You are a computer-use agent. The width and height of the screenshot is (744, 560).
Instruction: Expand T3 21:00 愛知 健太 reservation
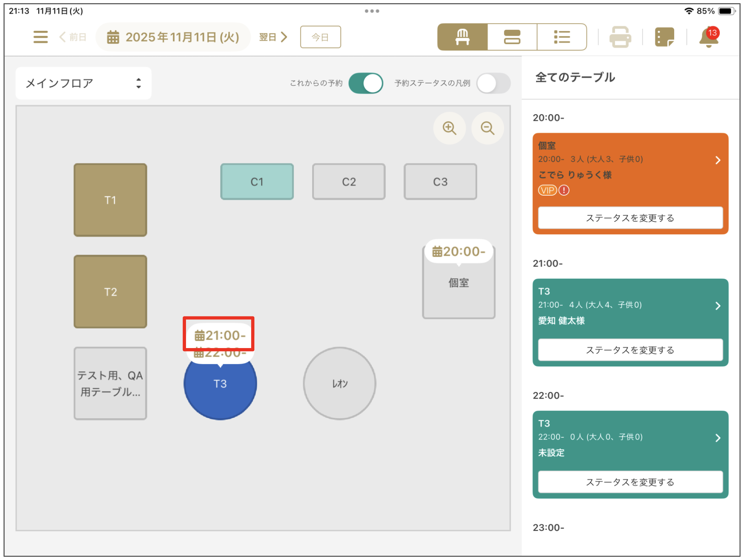(717, 306)
